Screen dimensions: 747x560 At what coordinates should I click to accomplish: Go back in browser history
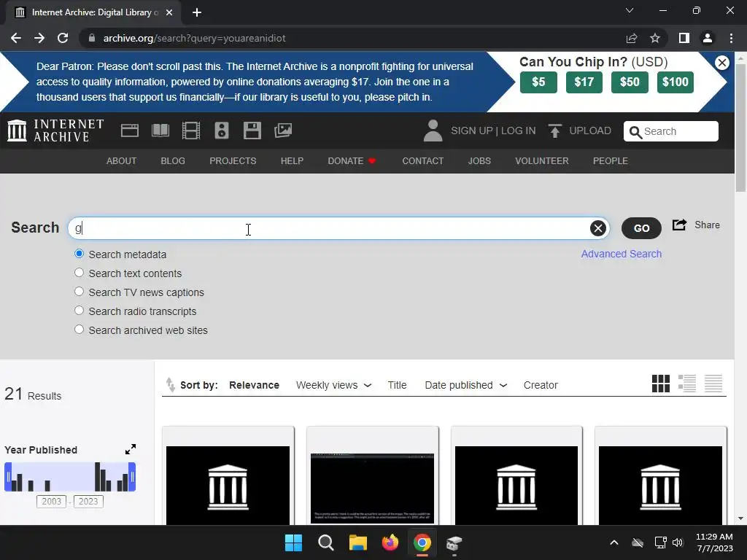16,38
